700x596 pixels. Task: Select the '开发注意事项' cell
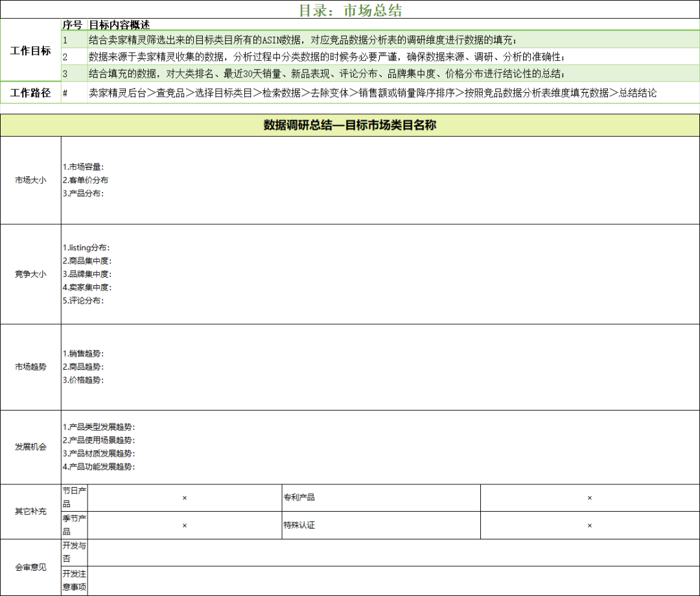[74, 580]
